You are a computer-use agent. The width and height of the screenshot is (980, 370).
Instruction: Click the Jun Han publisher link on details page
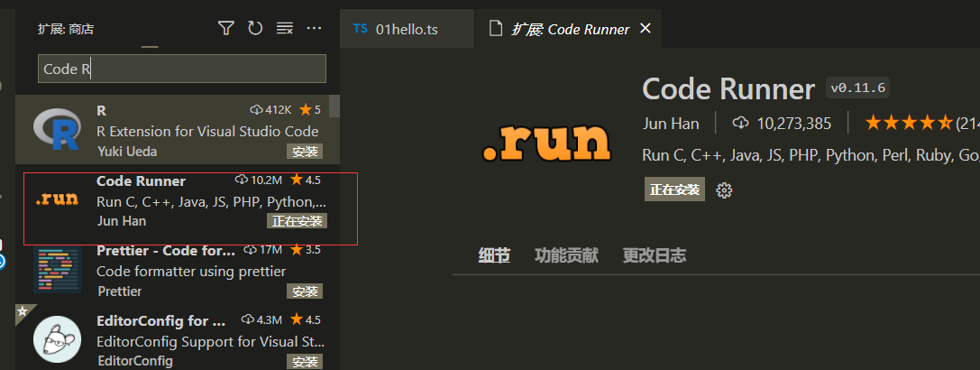point(671,124)
